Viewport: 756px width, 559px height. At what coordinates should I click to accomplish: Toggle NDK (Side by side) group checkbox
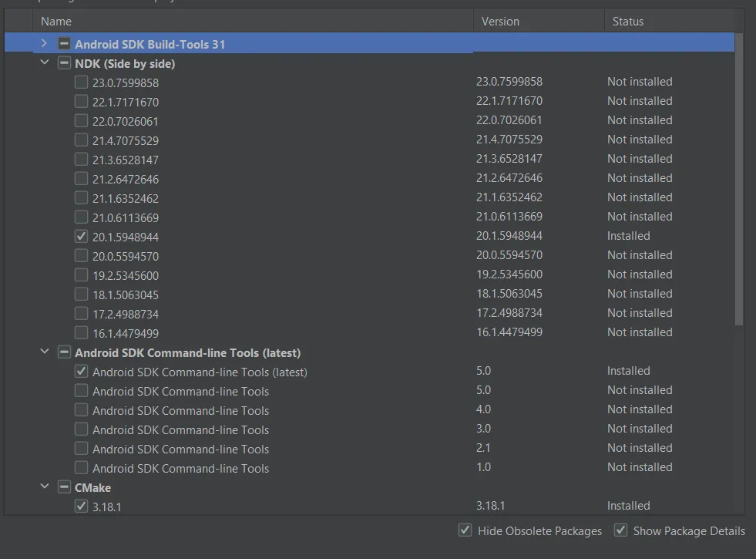64,63
